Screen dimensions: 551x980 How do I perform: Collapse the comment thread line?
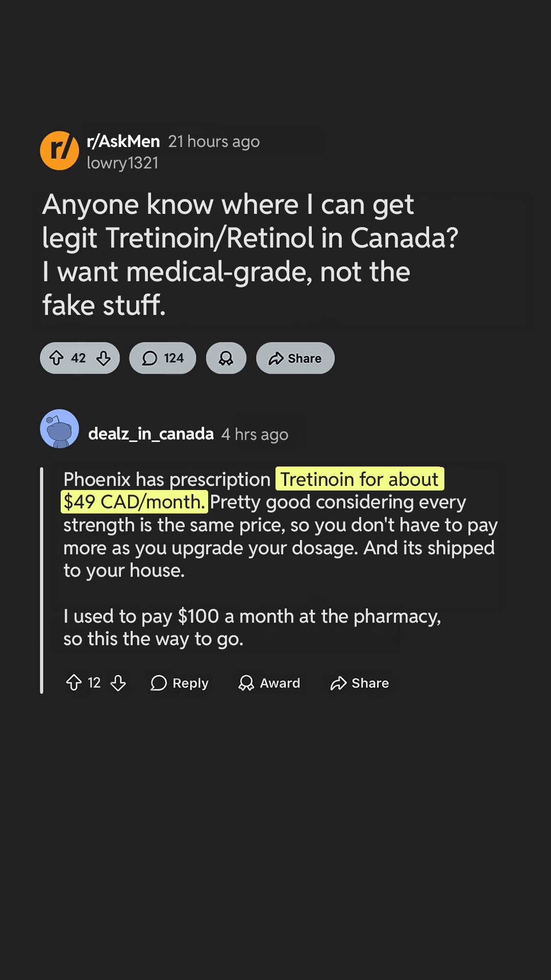42,580
